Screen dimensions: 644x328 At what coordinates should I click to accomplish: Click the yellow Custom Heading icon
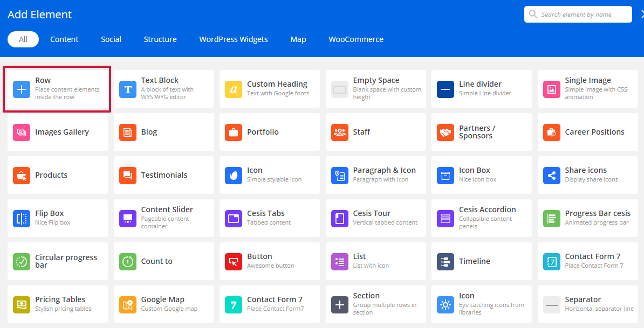point(234,89)
